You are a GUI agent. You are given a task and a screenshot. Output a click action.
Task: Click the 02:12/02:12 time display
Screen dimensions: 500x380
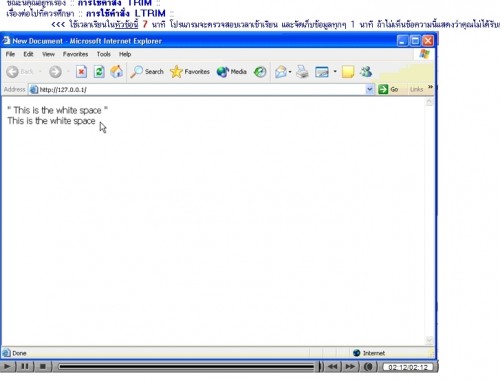click(x=408, y=367)
